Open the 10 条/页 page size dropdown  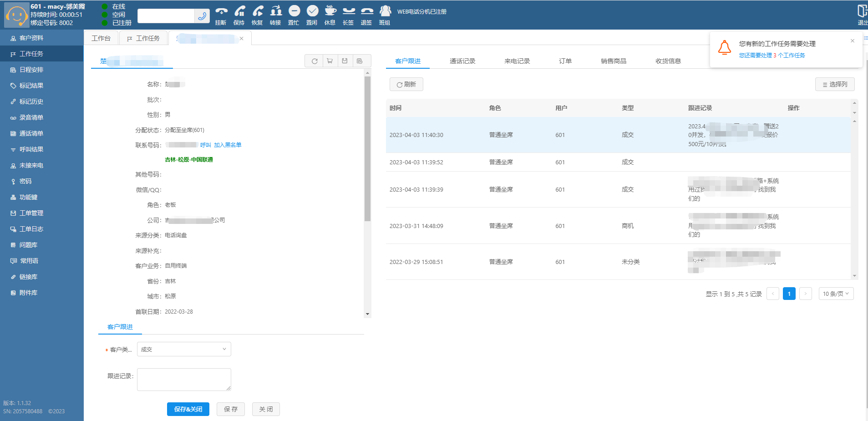(x=836, y=294)
